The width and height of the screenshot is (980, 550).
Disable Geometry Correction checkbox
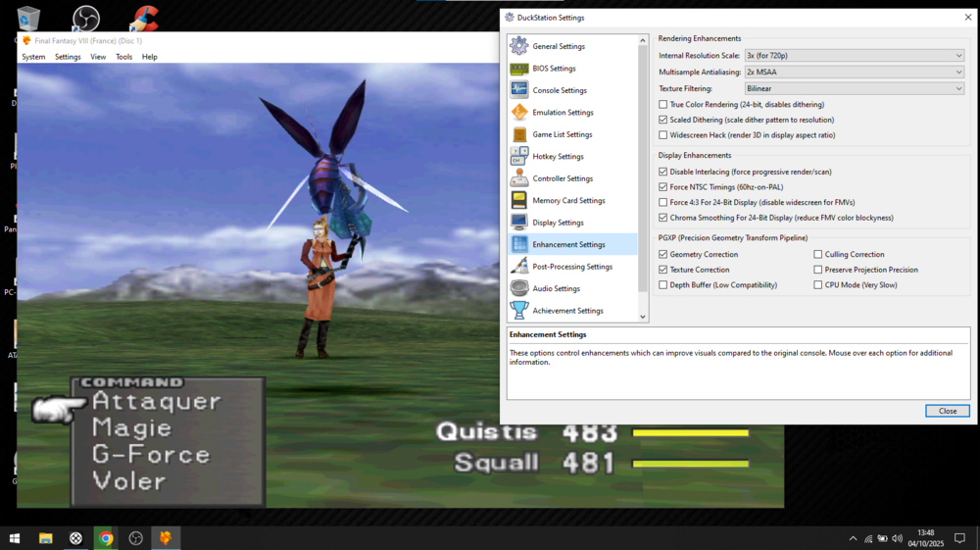[x=663, y=255]
